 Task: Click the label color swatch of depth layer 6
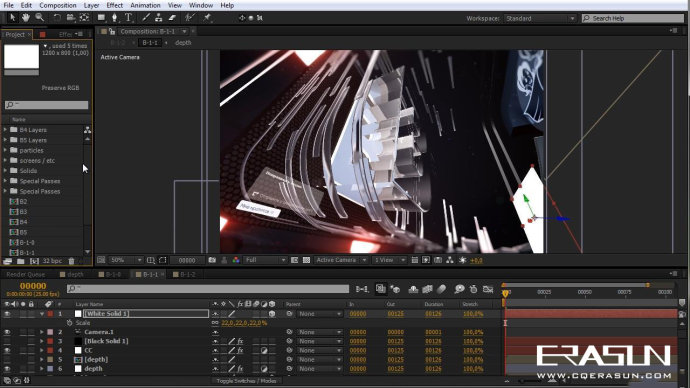50,369
